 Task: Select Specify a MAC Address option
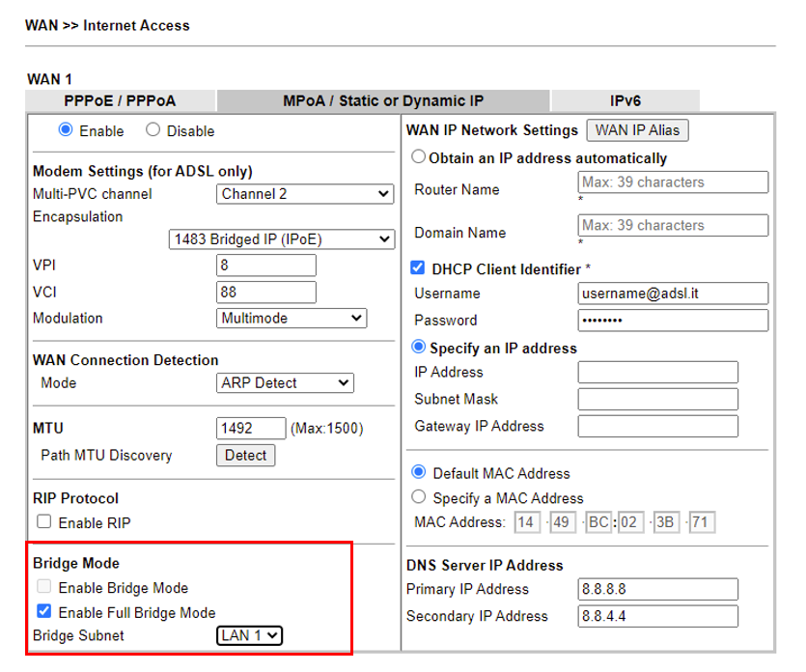[x=418, y=496]
